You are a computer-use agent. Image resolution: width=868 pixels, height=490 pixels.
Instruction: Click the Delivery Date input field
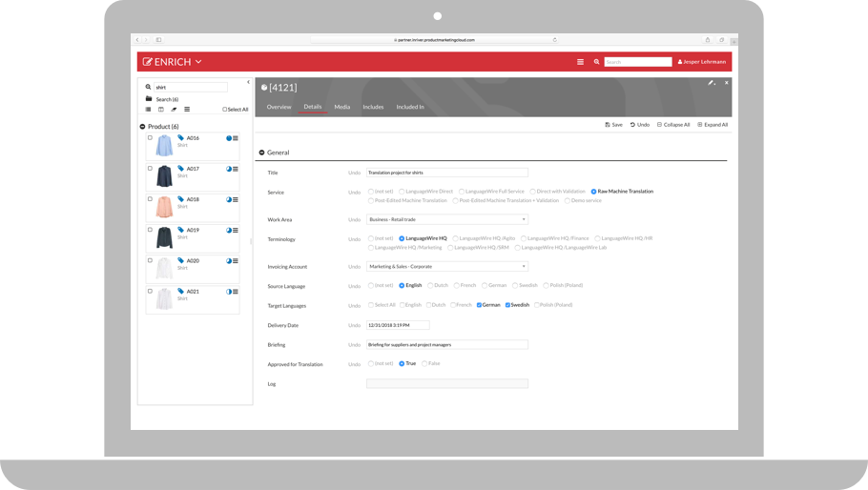pos(398,325)
